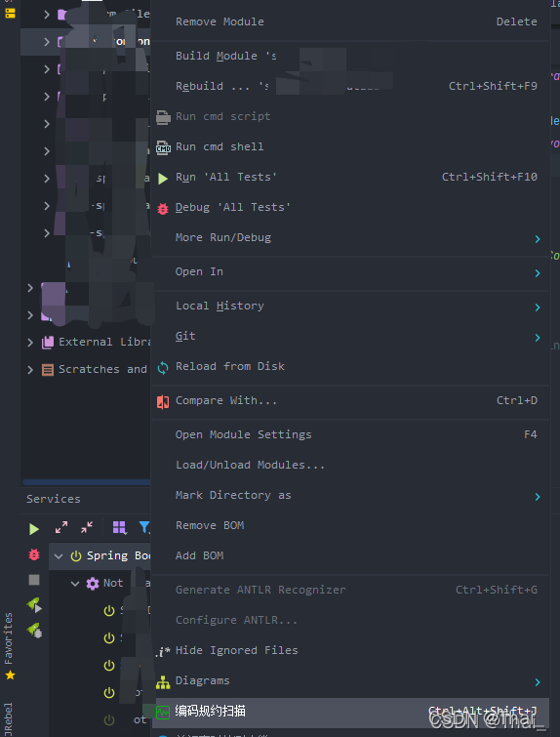Image resolution: width=560 pixels, height=737 pixels.
Task: Run the service with the green play button
Action: 34,529
